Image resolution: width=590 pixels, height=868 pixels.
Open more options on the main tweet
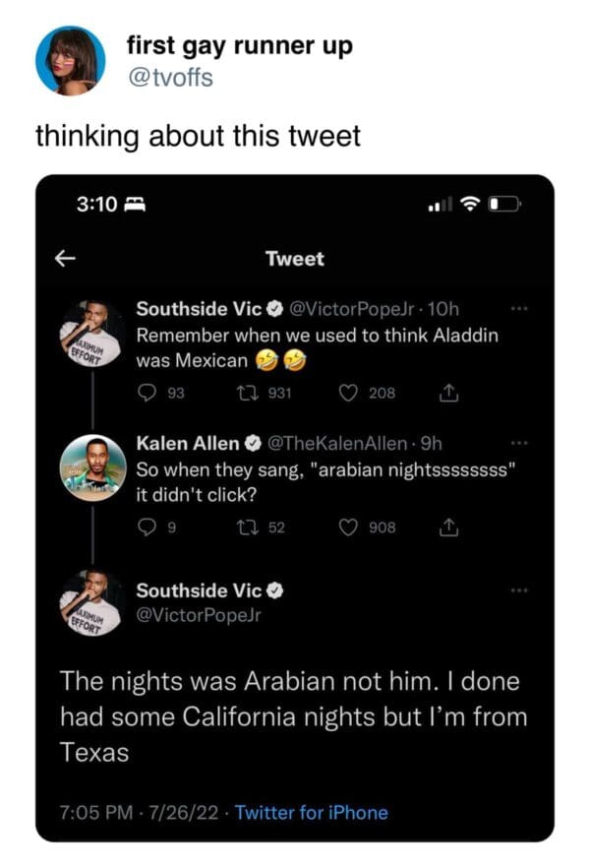(x=519, y=590)
